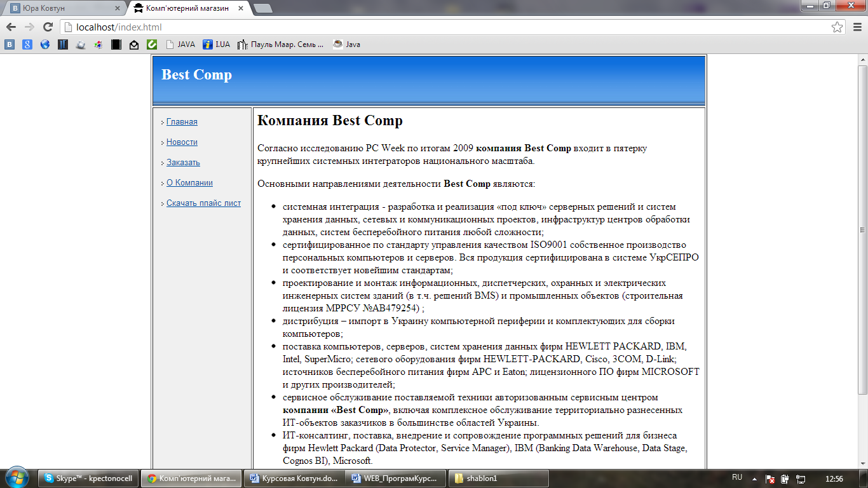Close the 'Комп'ютерний магазин' tab
This screenshot has width=868, height=488.
tap(241, 8)
